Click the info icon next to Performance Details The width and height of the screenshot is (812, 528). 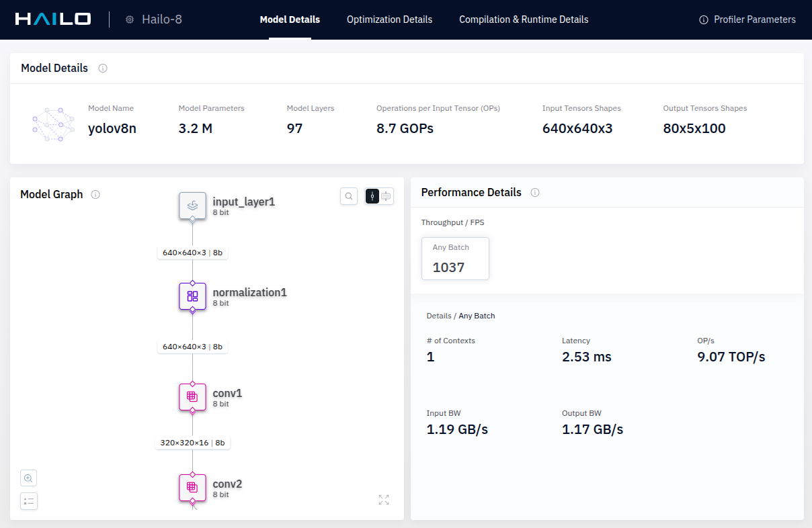click(535, 193)
